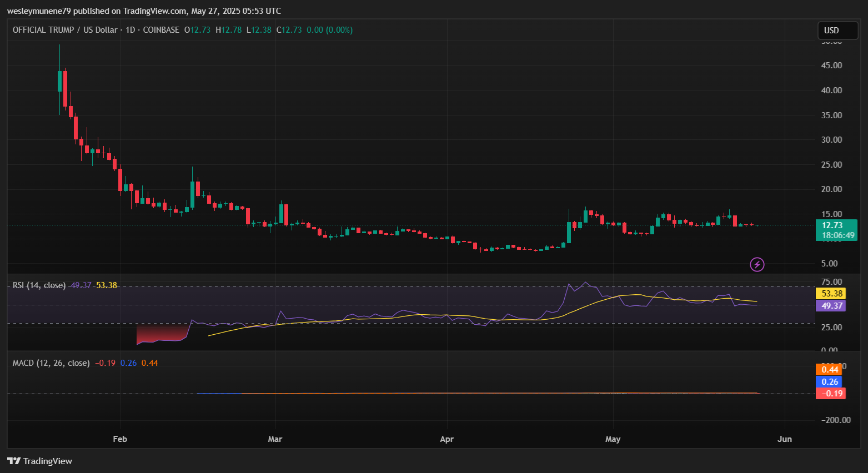Viewport: 868px width, 473px height.
Task: Click the Feb label on time axis
Action: 120,439
